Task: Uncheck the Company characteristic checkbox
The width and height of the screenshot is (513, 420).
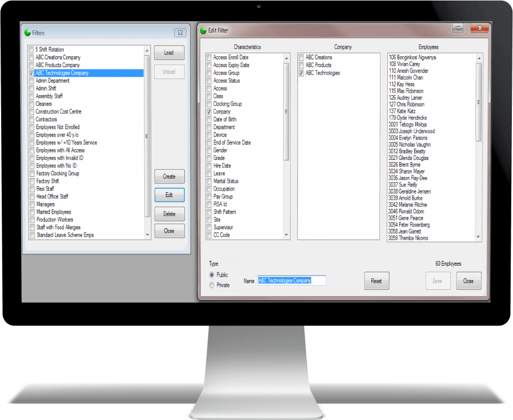Action: pos(209,112)
